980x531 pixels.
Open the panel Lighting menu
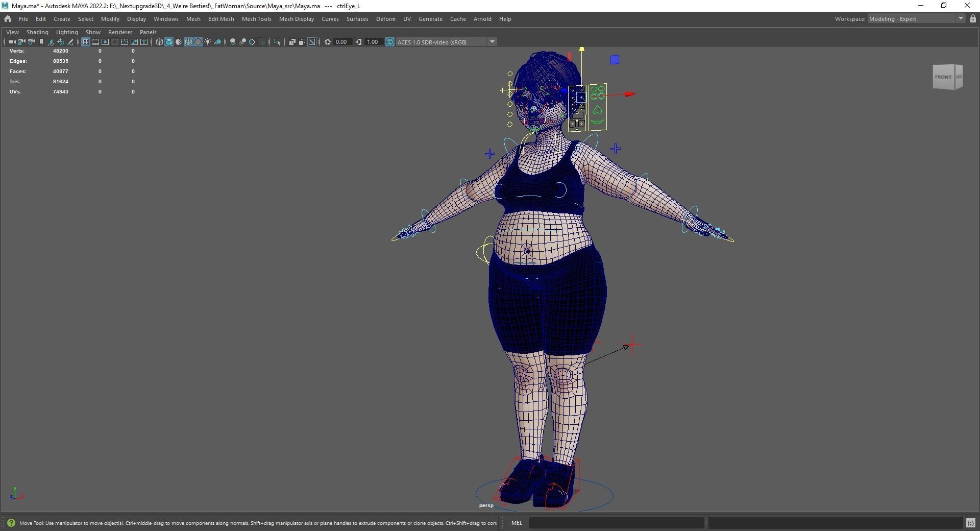click(x=67, y=32)
